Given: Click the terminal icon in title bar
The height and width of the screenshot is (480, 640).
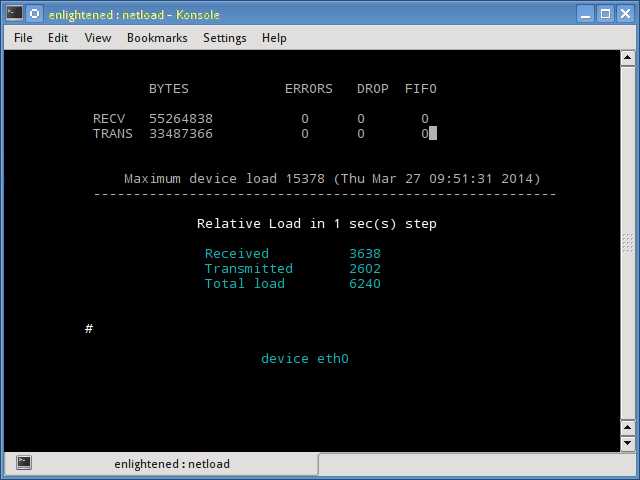Looking at the screenshot, I should click(14, 13).
